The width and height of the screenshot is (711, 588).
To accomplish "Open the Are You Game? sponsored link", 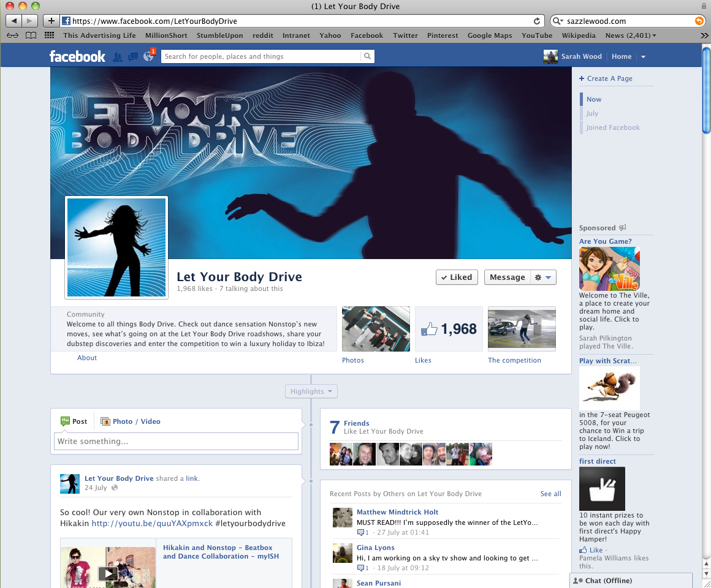I will pos(605,241).
